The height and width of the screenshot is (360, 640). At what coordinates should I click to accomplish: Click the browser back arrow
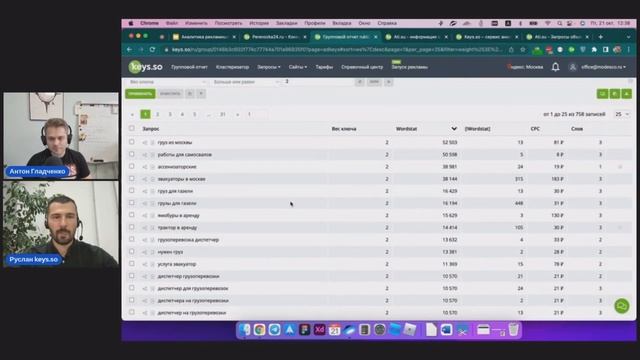(129, 49)
